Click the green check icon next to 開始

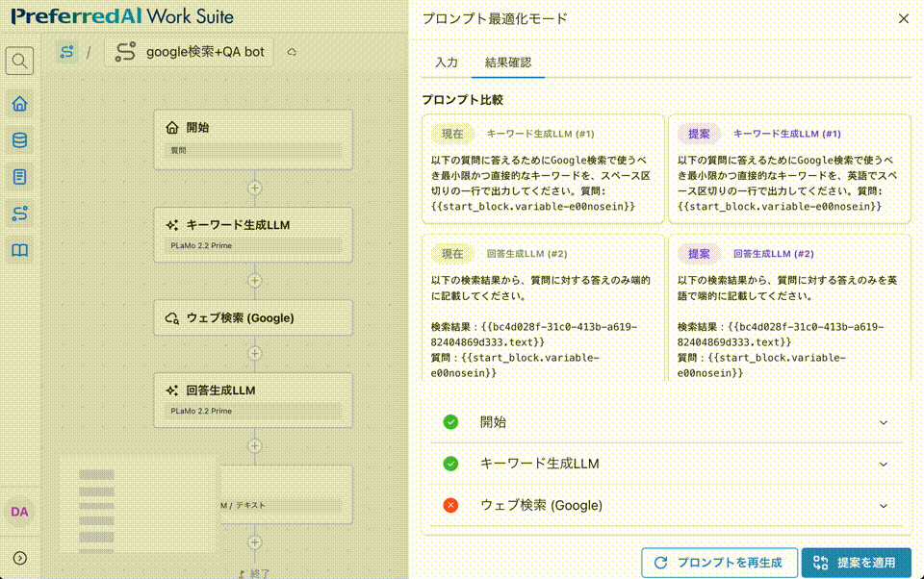point(451,420)
